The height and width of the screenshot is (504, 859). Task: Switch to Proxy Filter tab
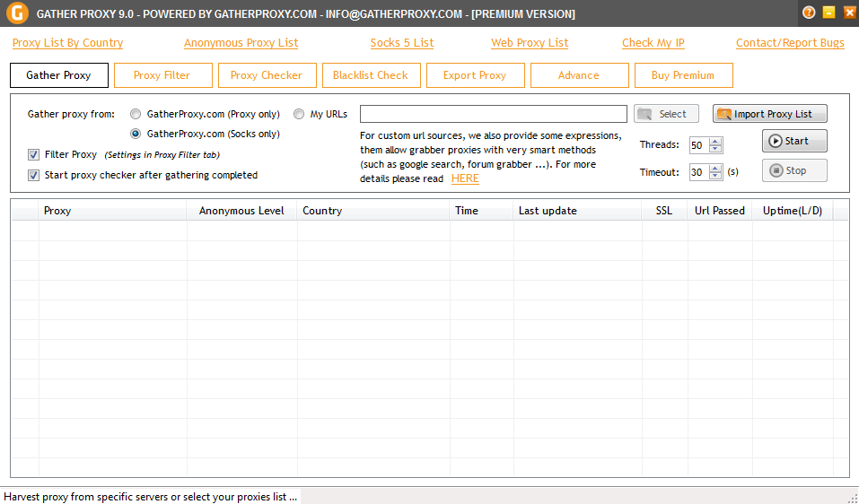(x=163, y=75)
